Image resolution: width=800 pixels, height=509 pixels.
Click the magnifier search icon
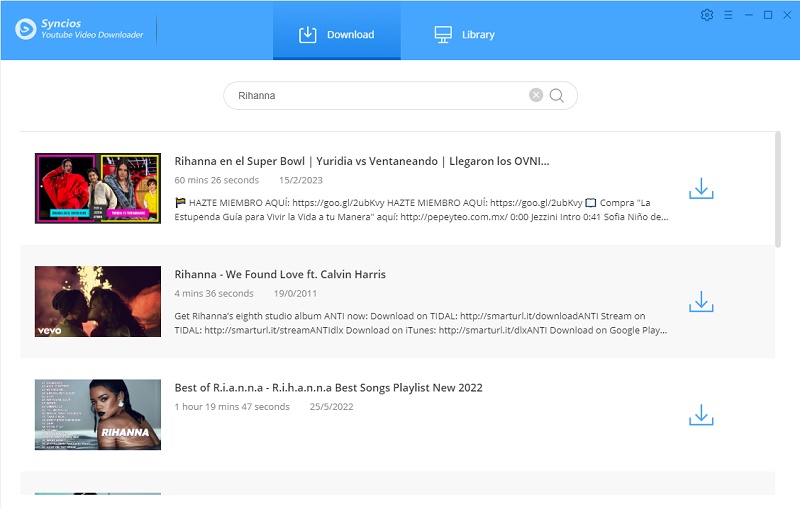(557, 95)
